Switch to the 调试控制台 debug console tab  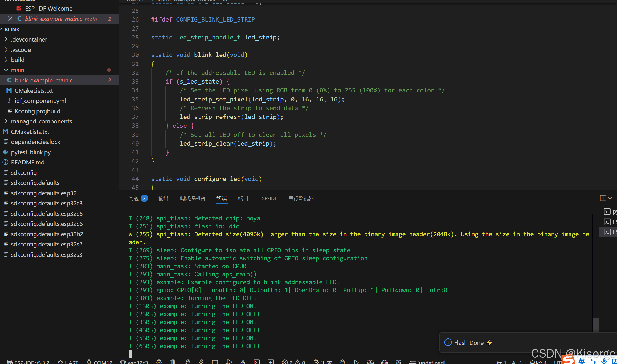[x=193, y=198]
